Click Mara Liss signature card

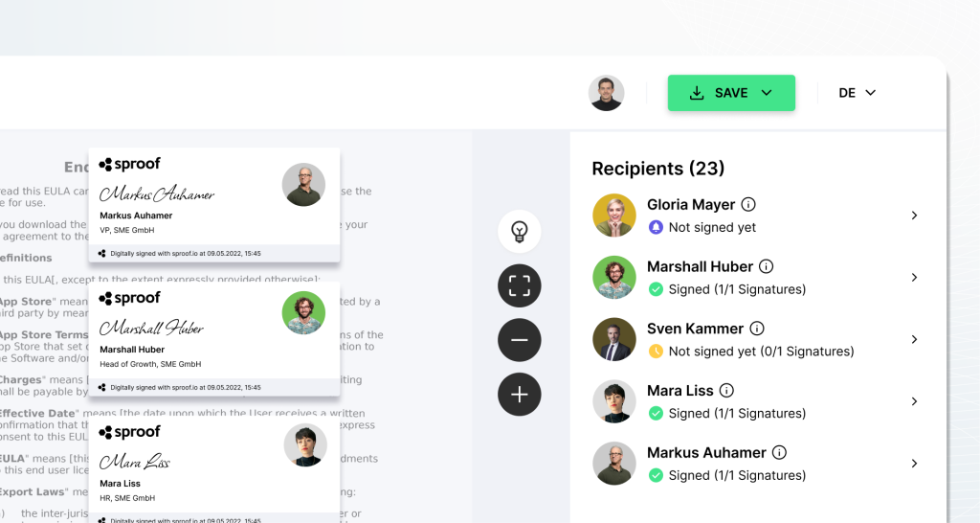click(x=214, y=469)
